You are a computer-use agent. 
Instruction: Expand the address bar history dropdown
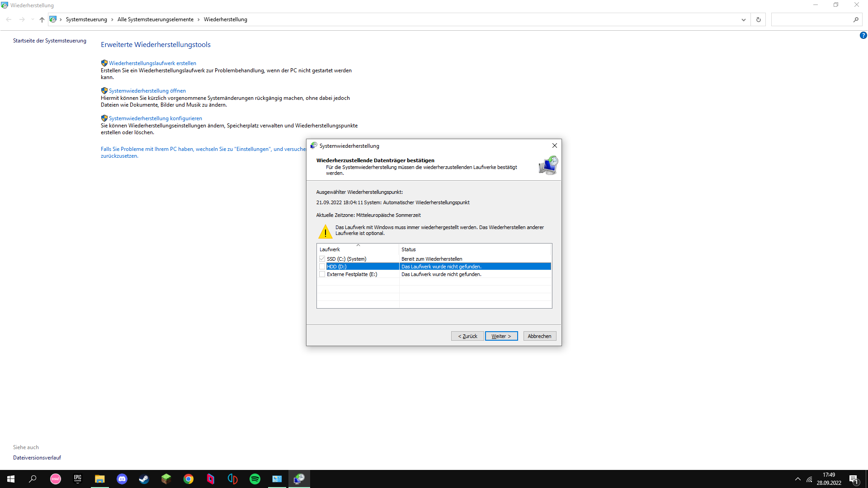point(743,19)
